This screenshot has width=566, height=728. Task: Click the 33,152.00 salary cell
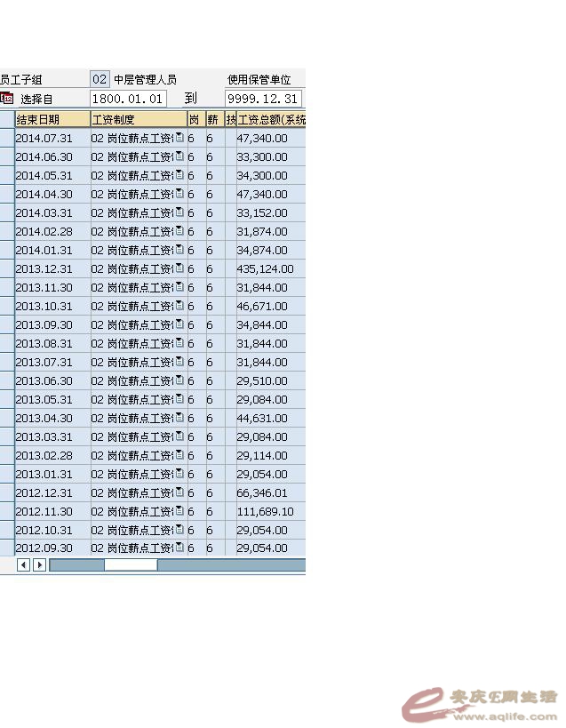click(x=271, y=212)
